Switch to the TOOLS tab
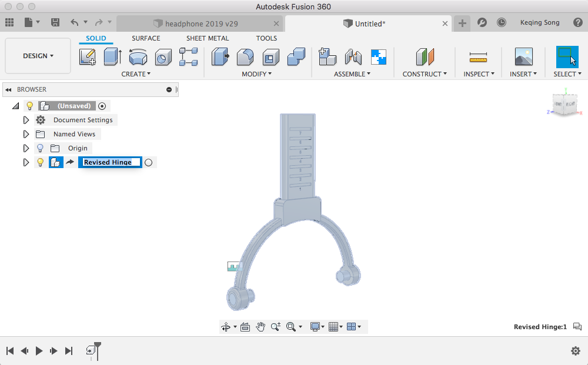This screenshot has height=365, width=588. click(x=266, y=38)
